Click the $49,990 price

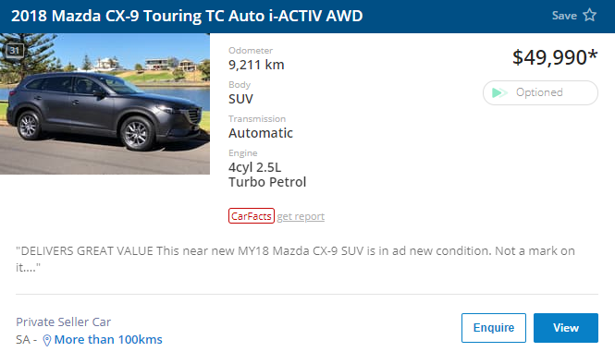tap(555, 57)
